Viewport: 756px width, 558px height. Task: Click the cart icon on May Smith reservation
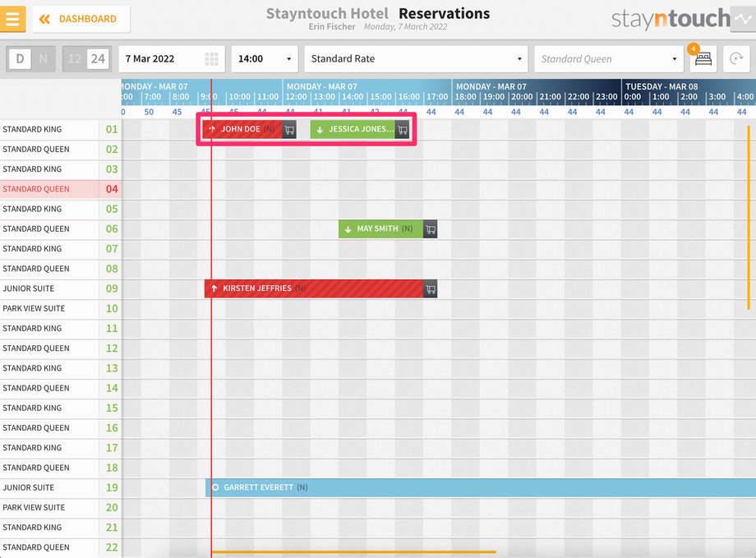tap(430, 229)
